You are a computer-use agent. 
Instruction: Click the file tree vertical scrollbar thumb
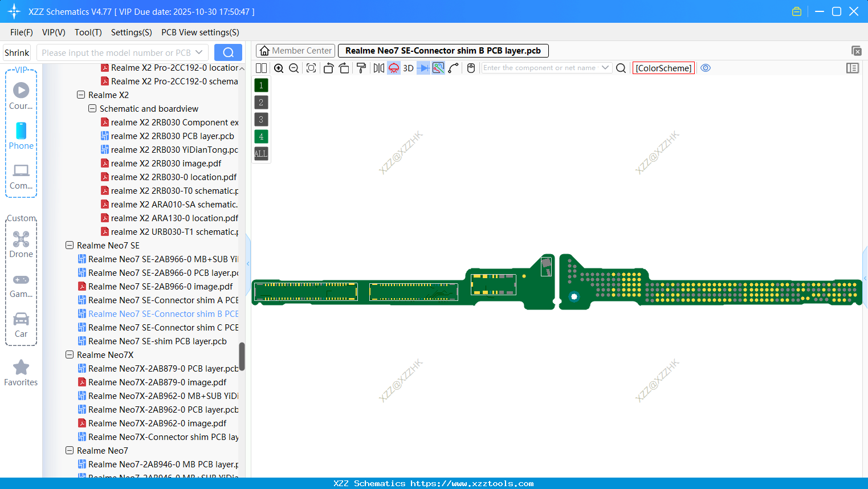(x=242, y=357)
